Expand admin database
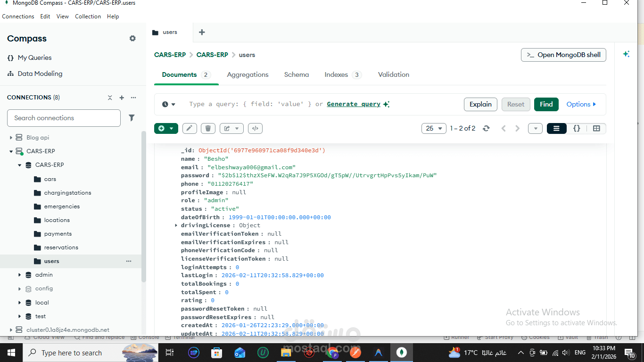The image size is (644, 362). [x=20, y=275]
